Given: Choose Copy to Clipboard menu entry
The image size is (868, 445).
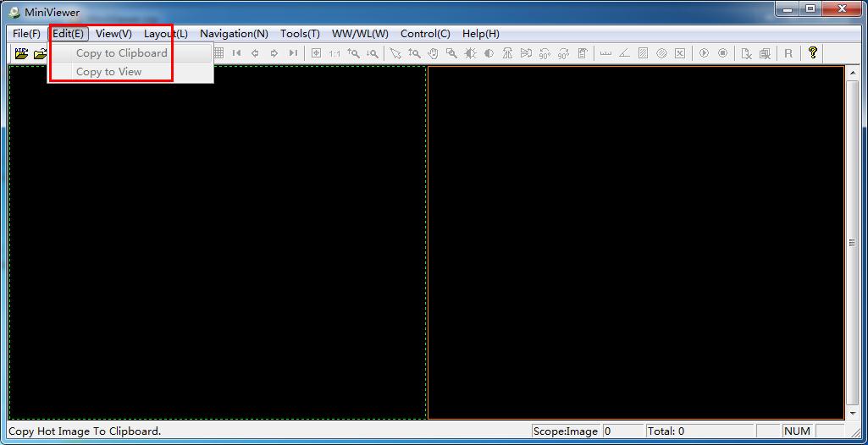Looking at the screenshot, I should point(121,52).
